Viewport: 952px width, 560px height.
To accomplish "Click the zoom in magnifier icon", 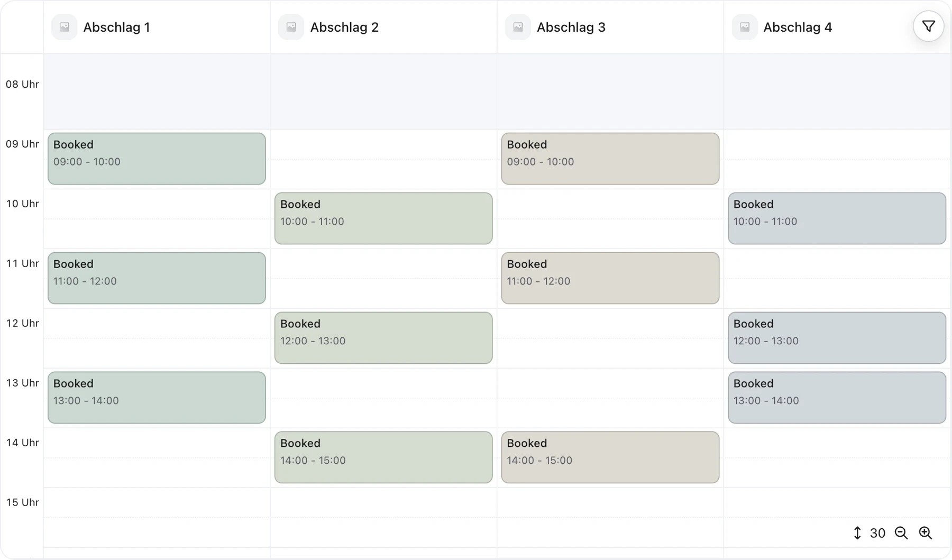I will 925,533.
